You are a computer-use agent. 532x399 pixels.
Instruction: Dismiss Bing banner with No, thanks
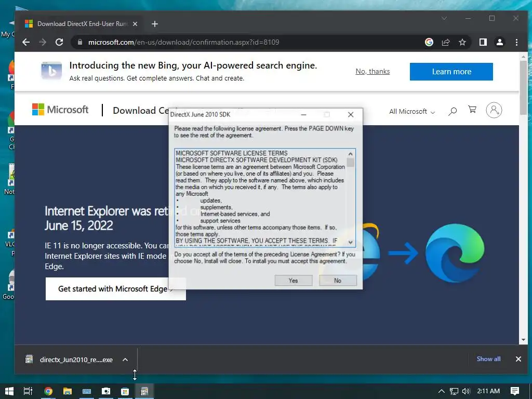pos(373,71)
